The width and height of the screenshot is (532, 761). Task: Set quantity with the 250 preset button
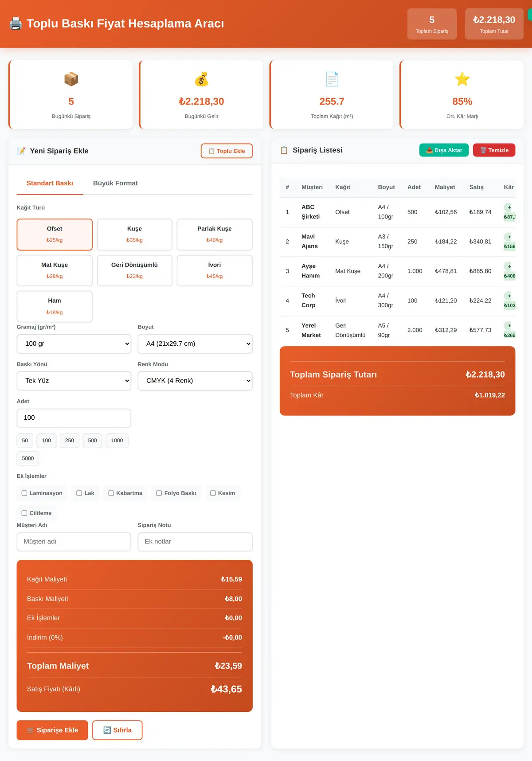click(x=70, y=441)
